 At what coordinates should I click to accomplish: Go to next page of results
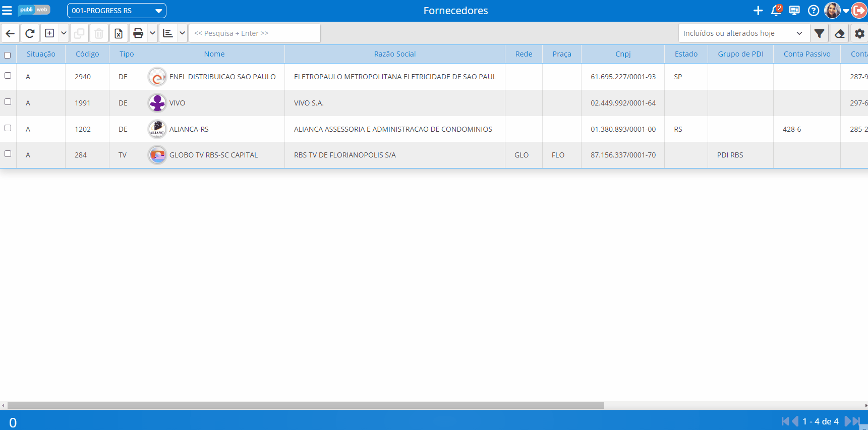tap(848, 421)
